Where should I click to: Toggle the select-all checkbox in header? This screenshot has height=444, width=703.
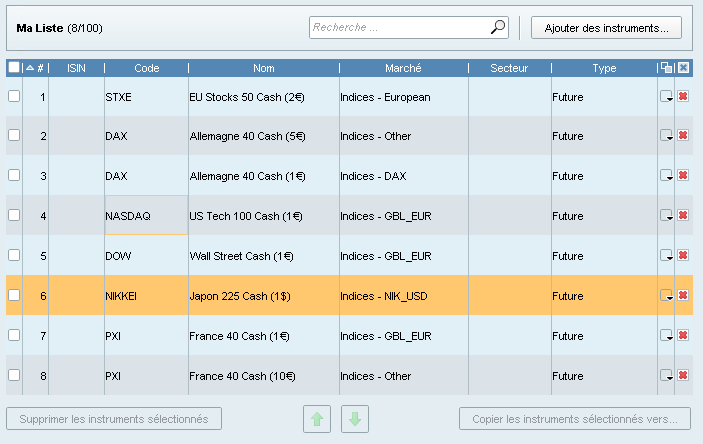tap(14, 68)
